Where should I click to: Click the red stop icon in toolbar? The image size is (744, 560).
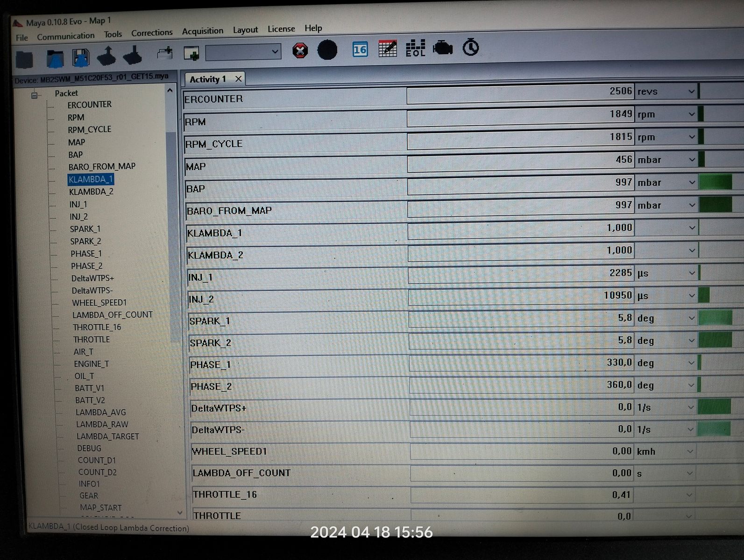coord(300,50)
